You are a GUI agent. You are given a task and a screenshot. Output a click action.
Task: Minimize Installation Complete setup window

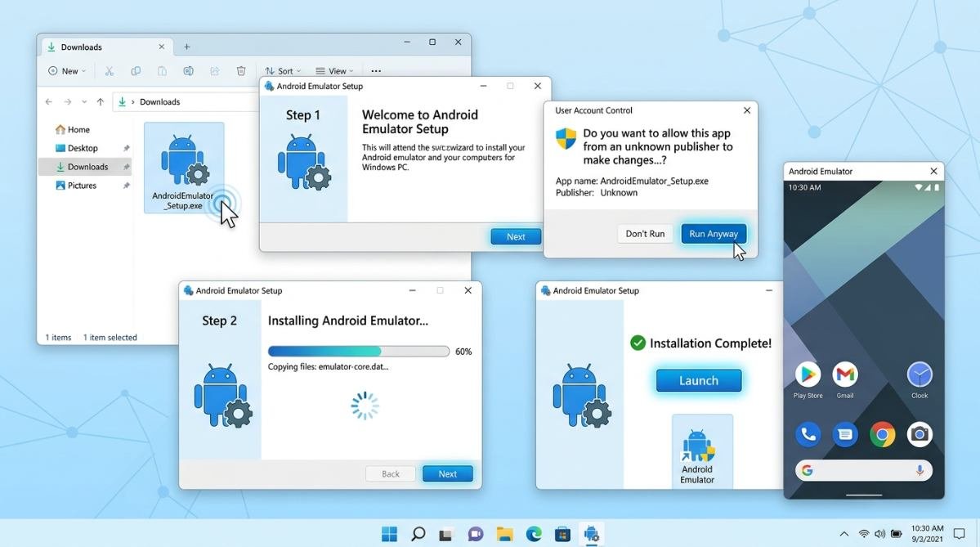(769, 291)
